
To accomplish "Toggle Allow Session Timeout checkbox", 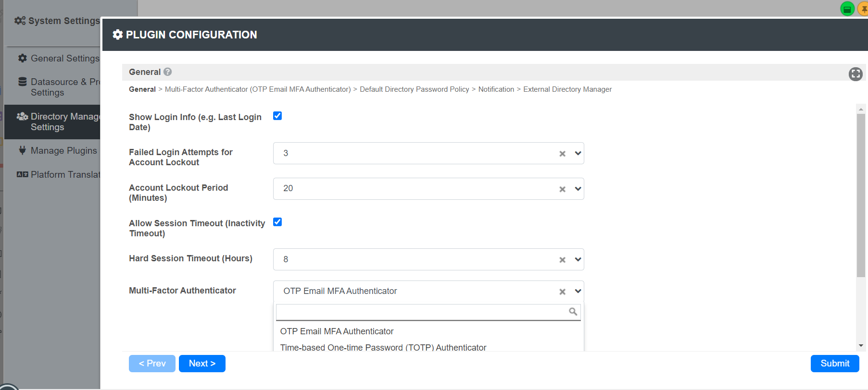I will click(277, 222).
